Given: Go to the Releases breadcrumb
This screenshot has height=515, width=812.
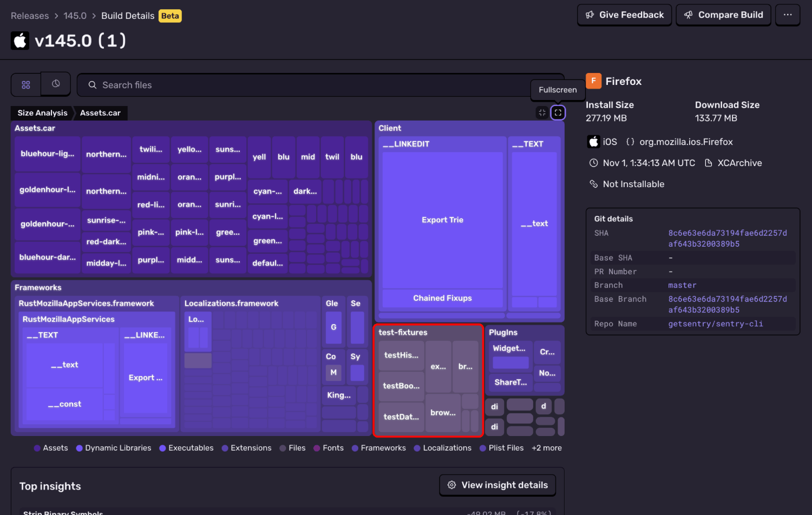Looking at the screenshot, I should [30, 16].
